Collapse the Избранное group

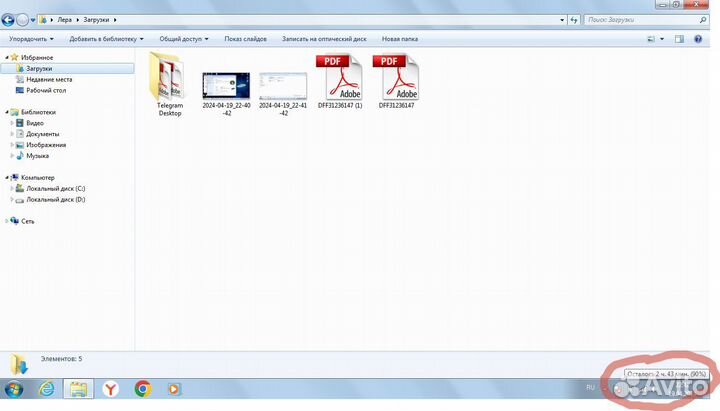point(6,57)
